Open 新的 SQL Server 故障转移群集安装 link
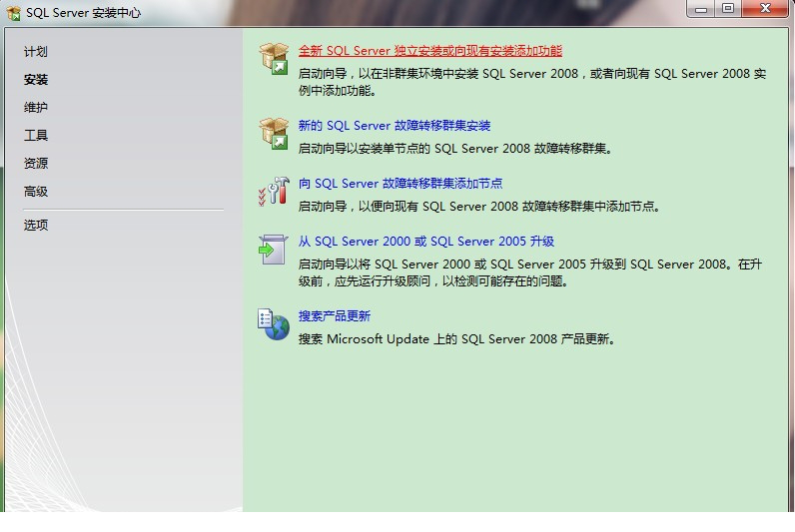795x532 pixels. coord(395,126)
